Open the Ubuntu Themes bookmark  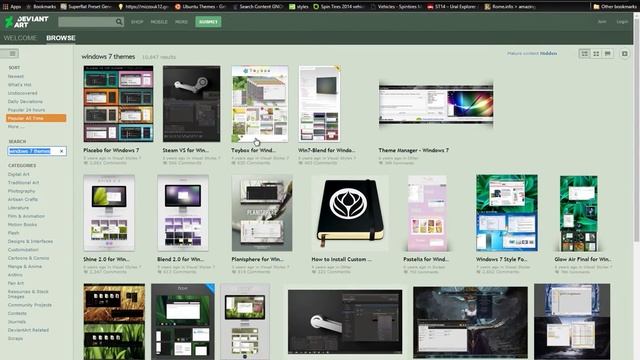pos(200,7)
